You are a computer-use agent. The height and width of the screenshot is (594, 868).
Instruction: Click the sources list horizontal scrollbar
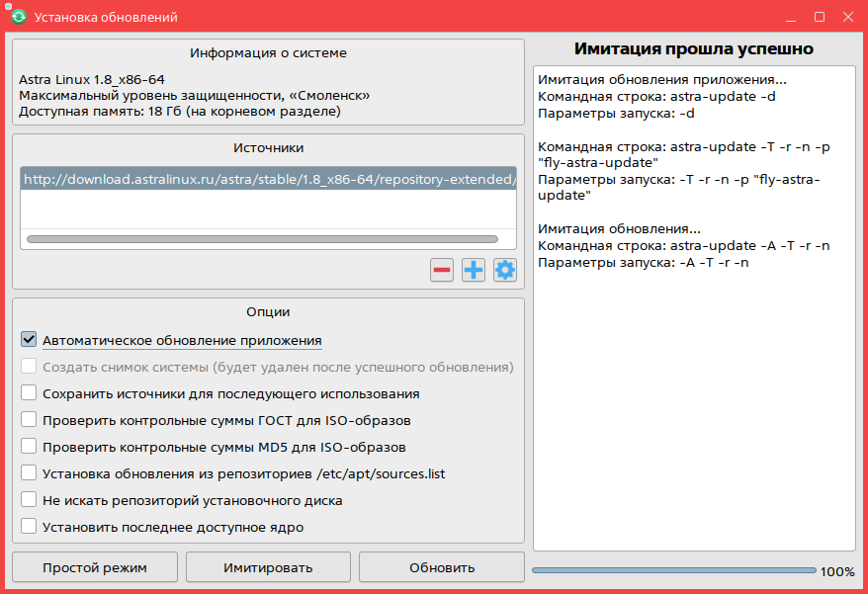[x=262, y=239]
